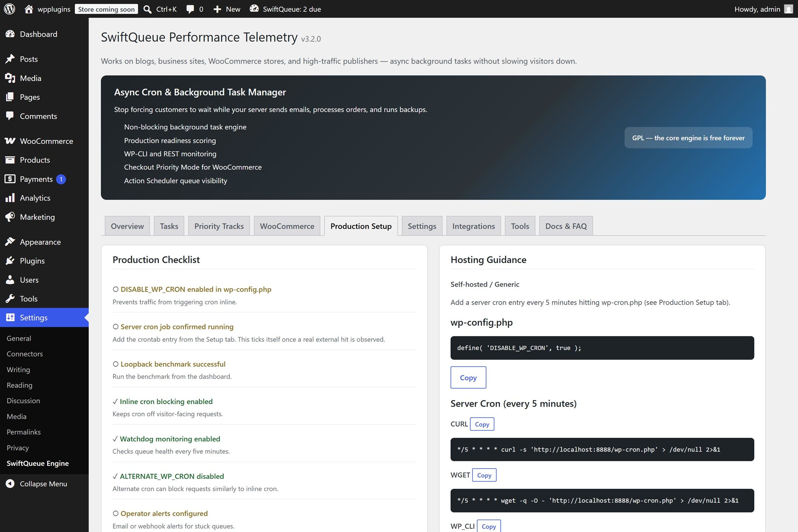Click the plus New icon in admin bar
The height and width of the screenshot is (532, 798).
tap(217, 9)
